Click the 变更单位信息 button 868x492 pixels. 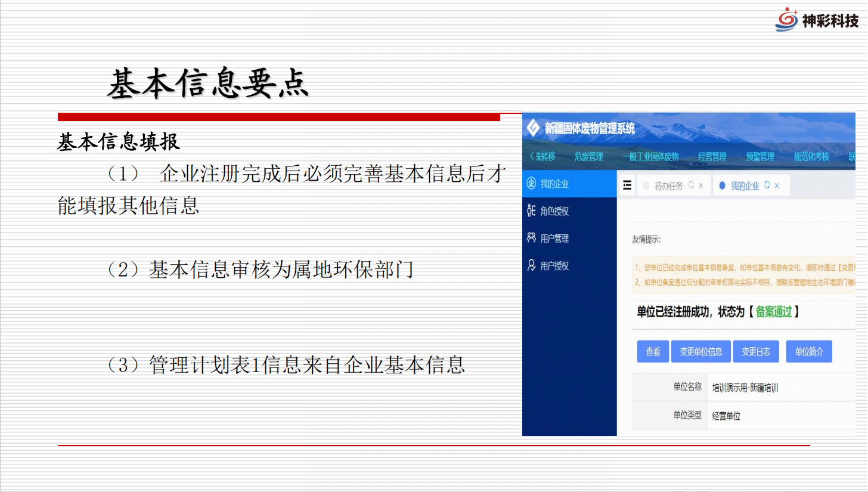[700, 352]
